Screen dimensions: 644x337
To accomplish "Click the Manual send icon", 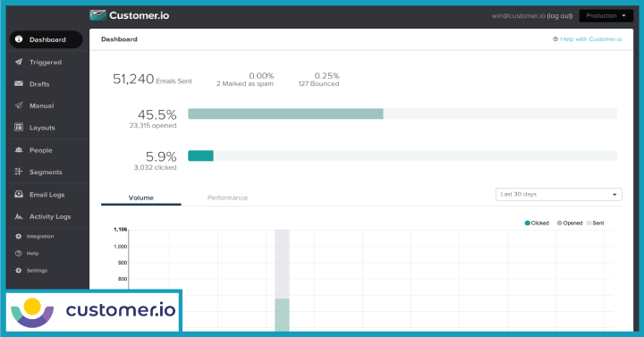I will click(x=19, y=105).
